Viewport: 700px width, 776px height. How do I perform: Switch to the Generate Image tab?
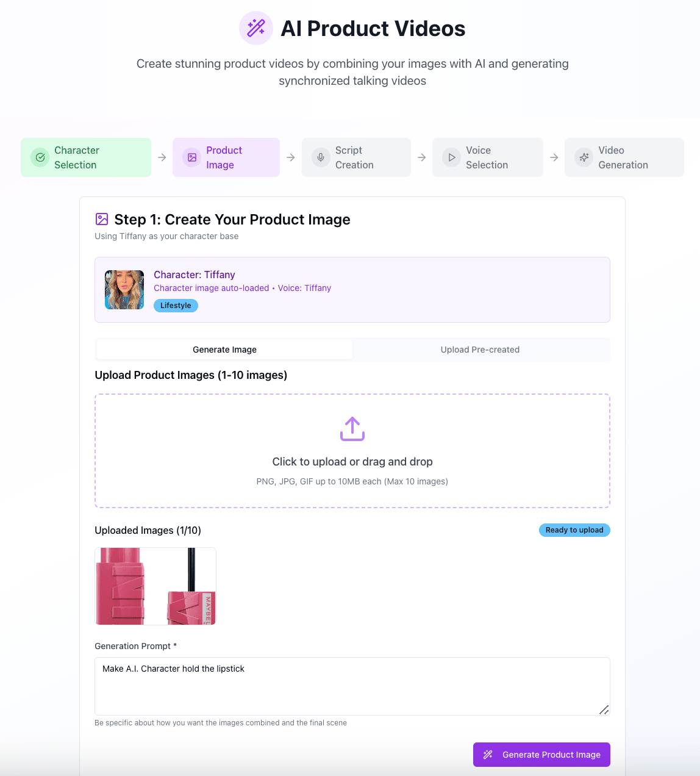coord(224,350)
